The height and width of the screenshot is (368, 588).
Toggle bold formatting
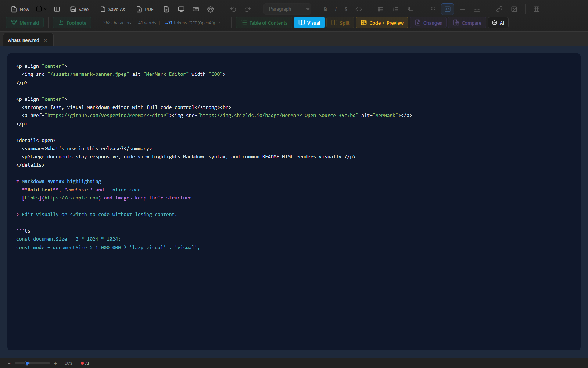point(325,9)
